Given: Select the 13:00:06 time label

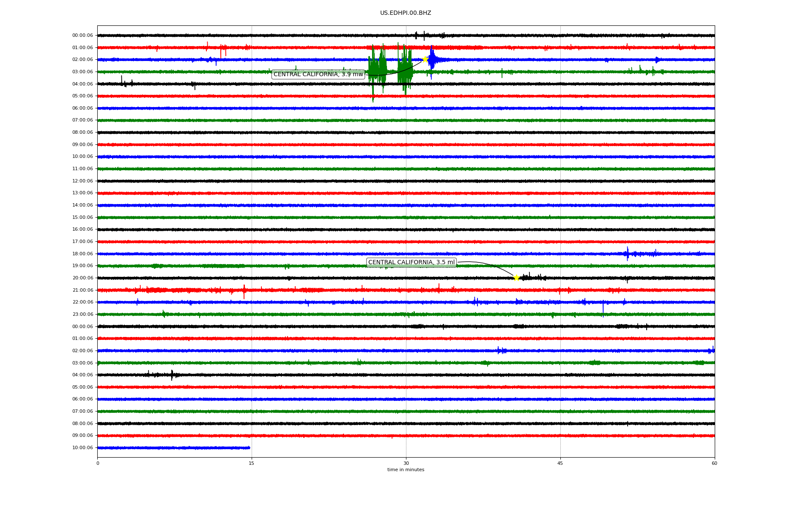Looking at the screenshot, I should point(82,193).
